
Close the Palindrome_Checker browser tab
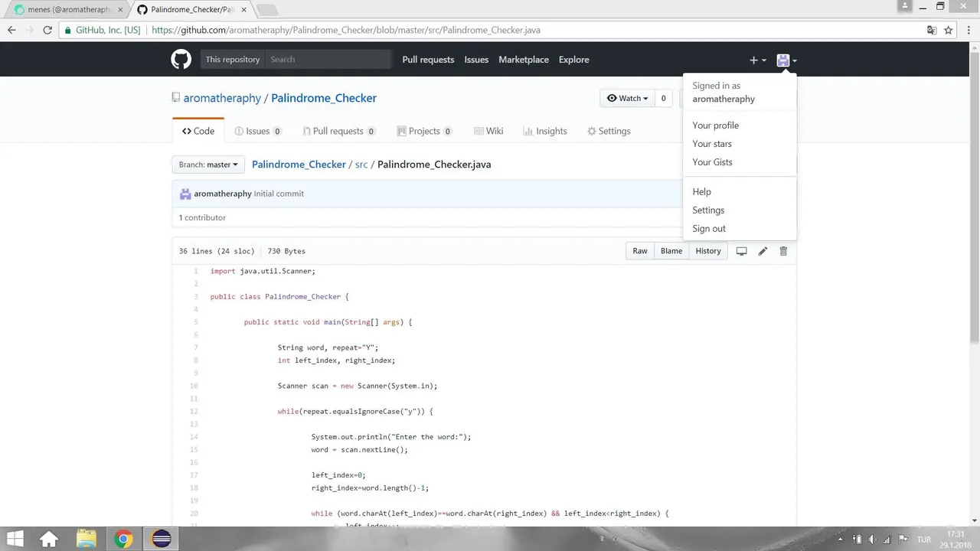243,10
